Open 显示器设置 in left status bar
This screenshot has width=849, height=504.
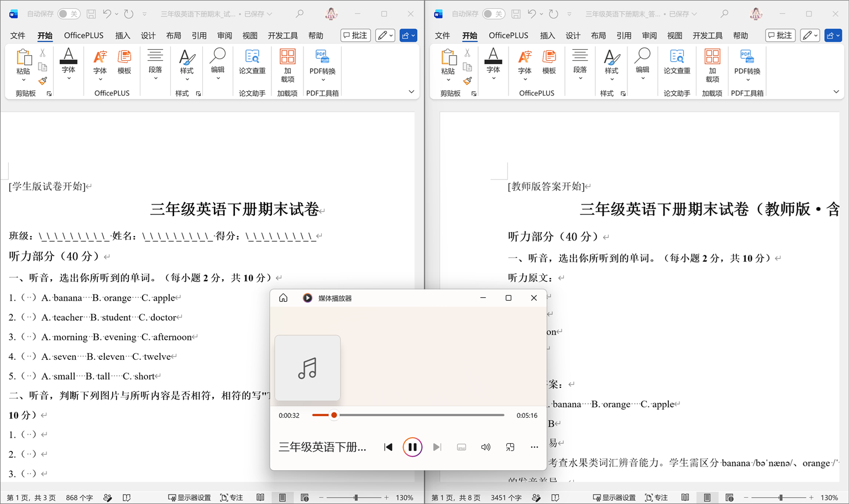coord(190,497)
